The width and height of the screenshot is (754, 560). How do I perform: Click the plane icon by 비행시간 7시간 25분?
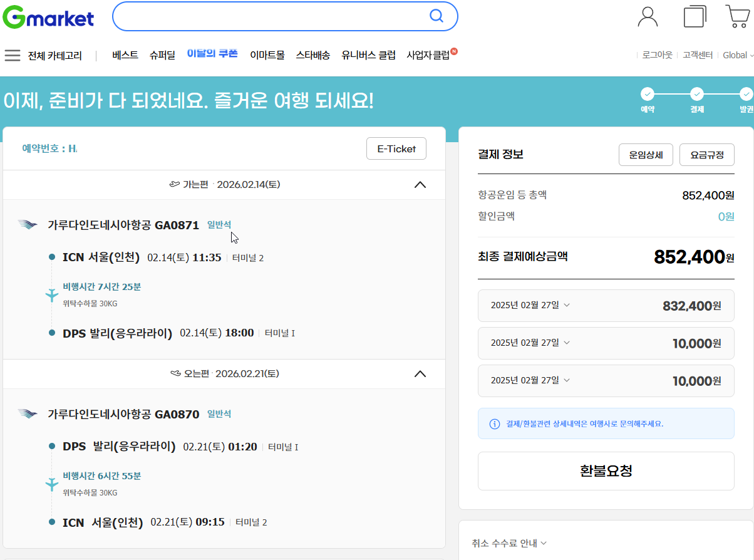[52, 295]
